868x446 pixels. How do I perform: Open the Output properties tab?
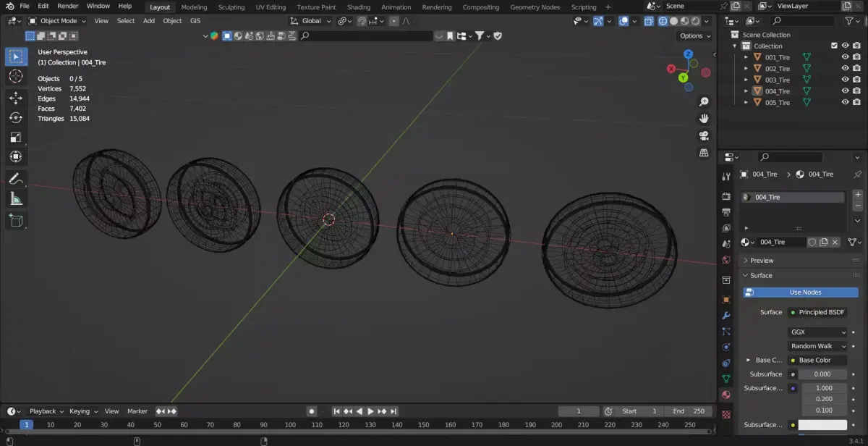pyautogui.click(x=726, y=212)
